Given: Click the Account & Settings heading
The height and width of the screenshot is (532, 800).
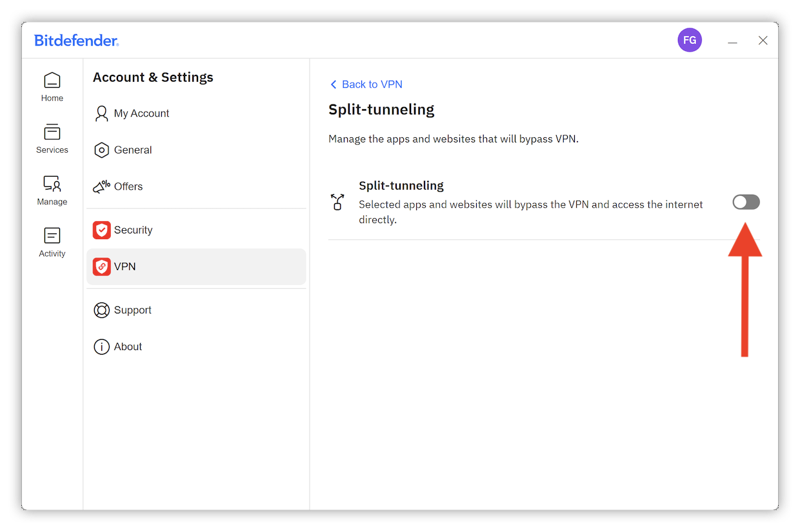Looking at the screenshot, I should [153, 77].
